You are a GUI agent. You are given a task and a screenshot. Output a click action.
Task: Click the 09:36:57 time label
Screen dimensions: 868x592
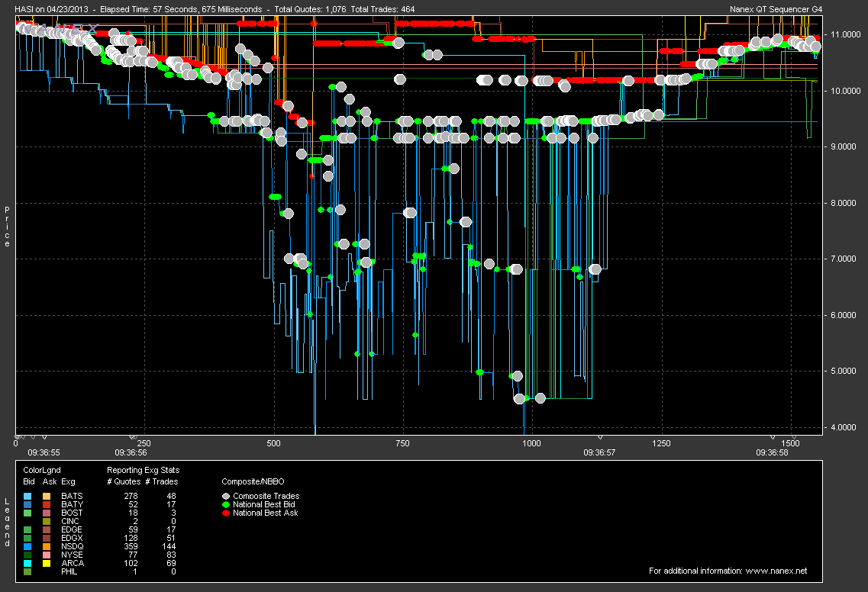[599, 452]
